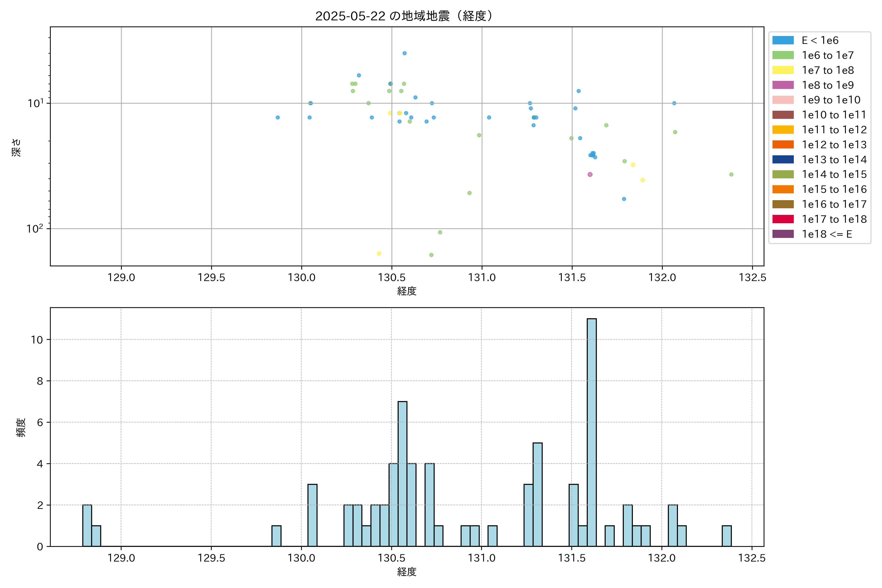Click the blue E < 1e6 legend swatch

[783, 40]
